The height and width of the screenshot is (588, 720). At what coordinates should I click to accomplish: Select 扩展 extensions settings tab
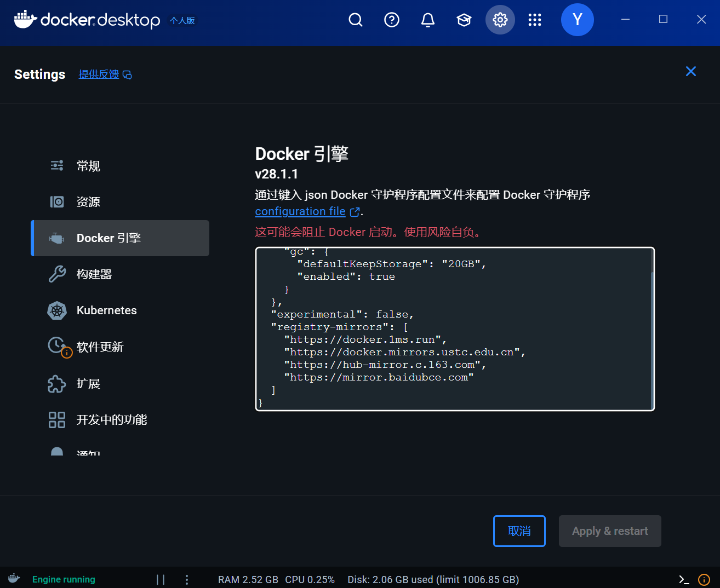coord(120,383)
